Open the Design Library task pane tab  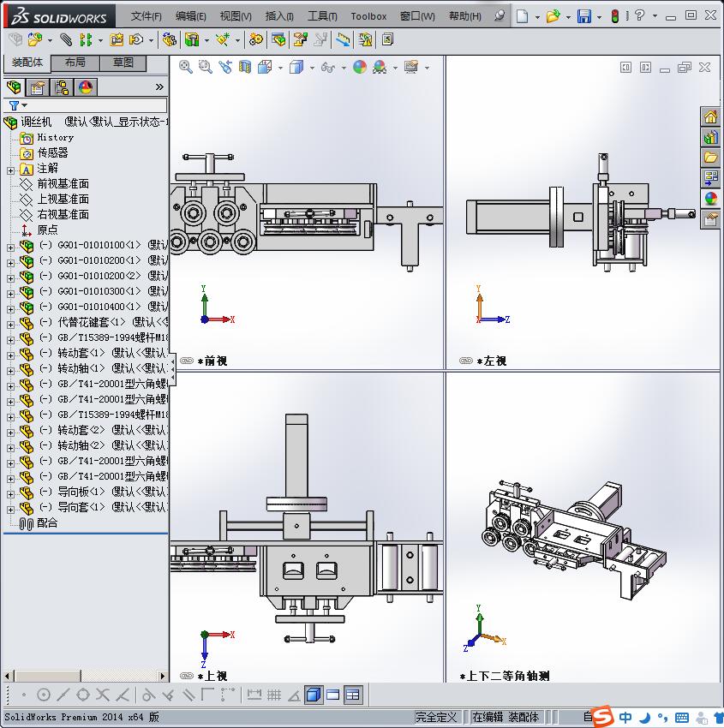tap(710, 137)
